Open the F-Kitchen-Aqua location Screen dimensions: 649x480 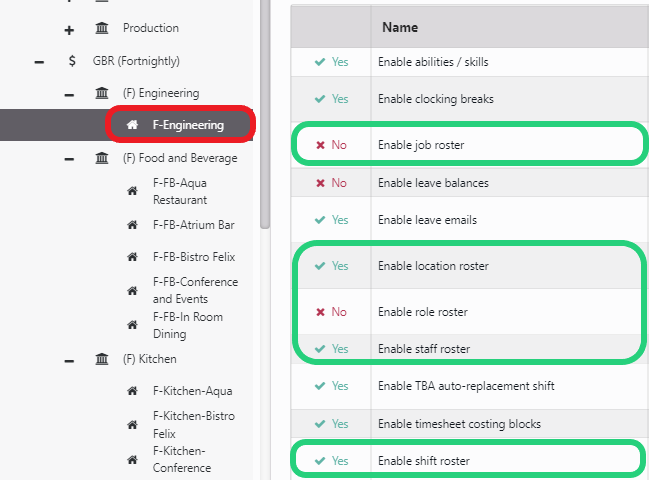coord(192,391)
